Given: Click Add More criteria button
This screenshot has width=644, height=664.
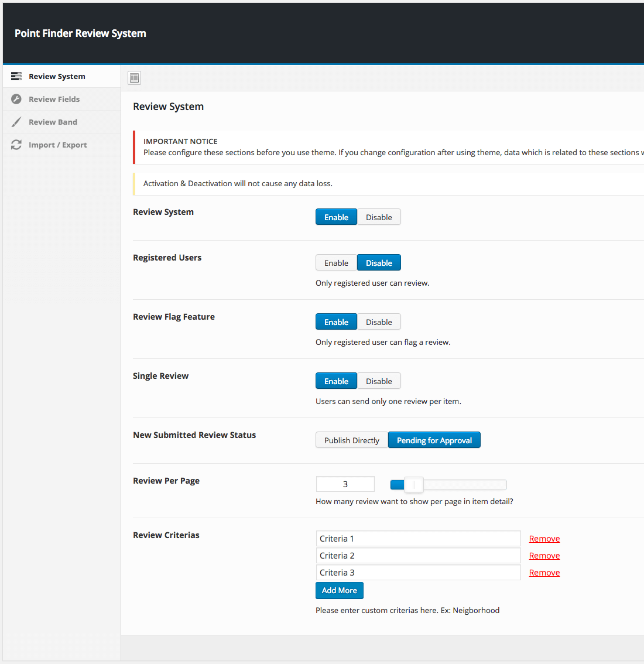Looking at the screenshot, I should tap(339, 590).
